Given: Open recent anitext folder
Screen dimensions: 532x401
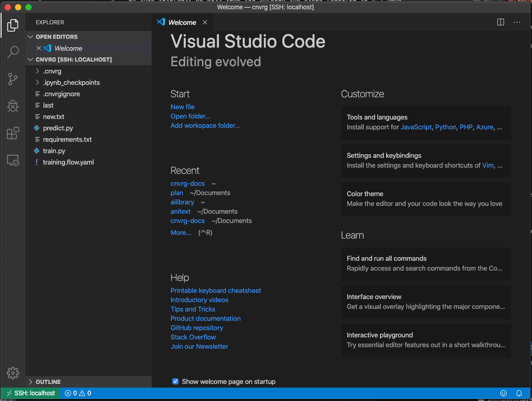Looking at the screenshot, I should click(181, 211).
